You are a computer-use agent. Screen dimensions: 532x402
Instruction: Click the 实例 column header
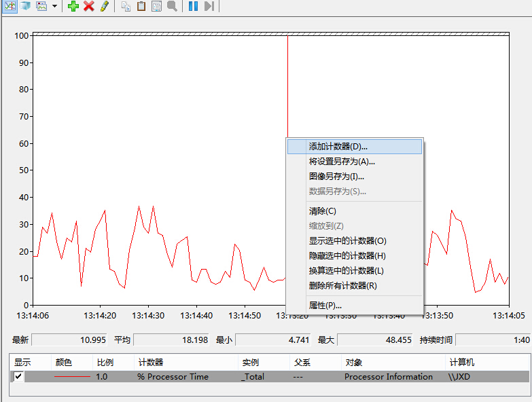coord(264,363)
